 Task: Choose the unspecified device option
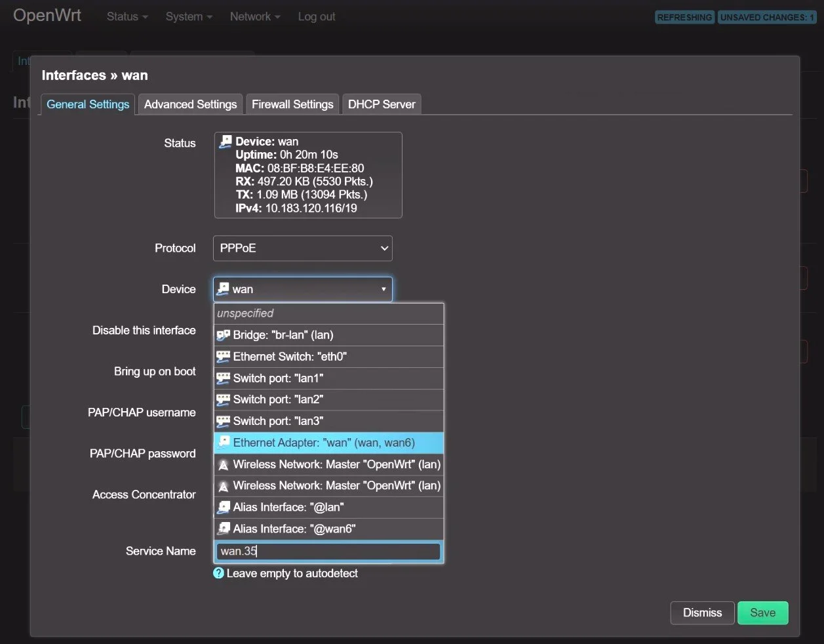pos(329,313)
